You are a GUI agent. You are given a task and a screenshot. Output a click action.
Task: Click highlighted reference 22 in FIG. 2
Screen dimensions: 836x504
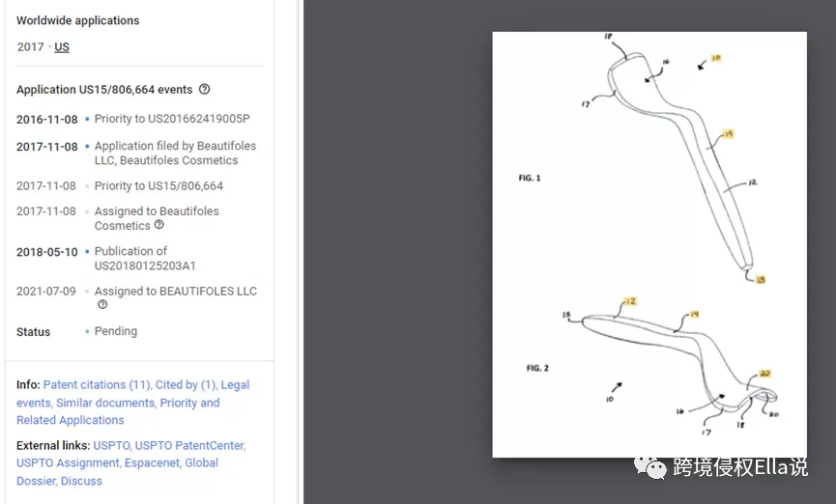click(764, 374)
